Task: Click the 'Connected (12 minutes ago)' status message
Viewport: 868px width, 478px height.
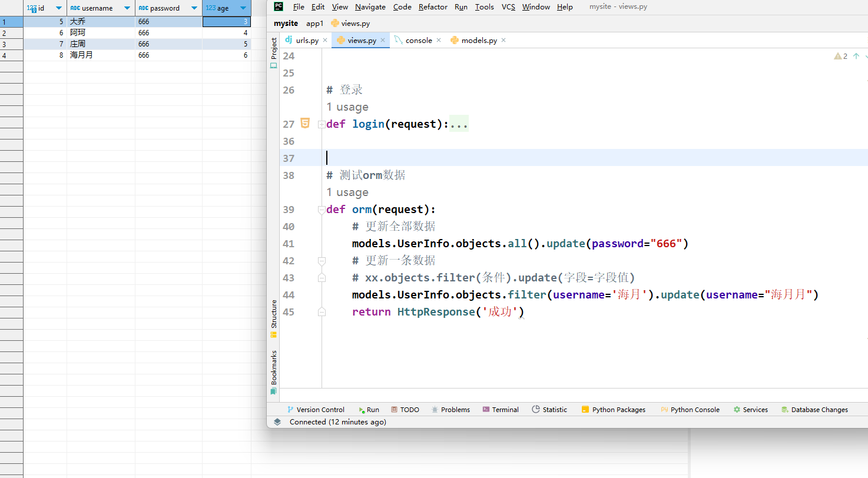Action: 338,422
